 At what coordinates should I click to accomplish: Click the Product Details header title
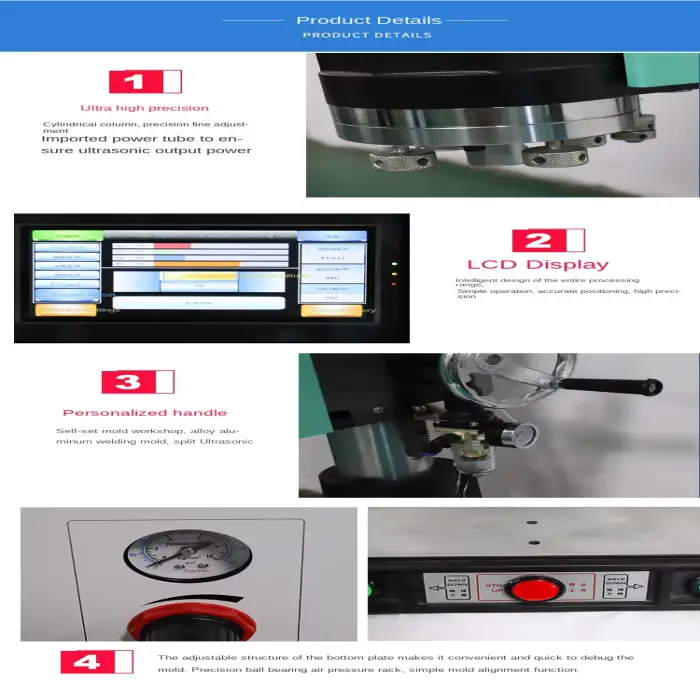pyautogui.click(x=368, y=20)
